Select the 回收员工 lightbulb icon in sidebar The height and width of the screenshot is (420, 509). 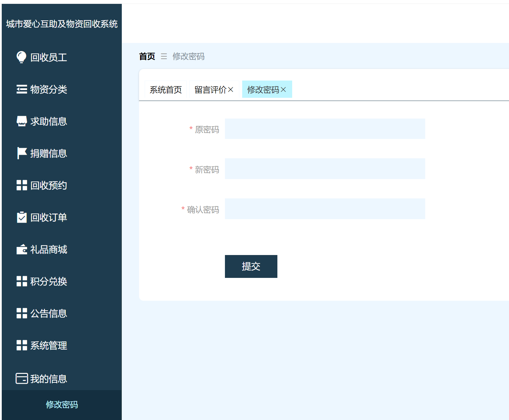[21, 57]
